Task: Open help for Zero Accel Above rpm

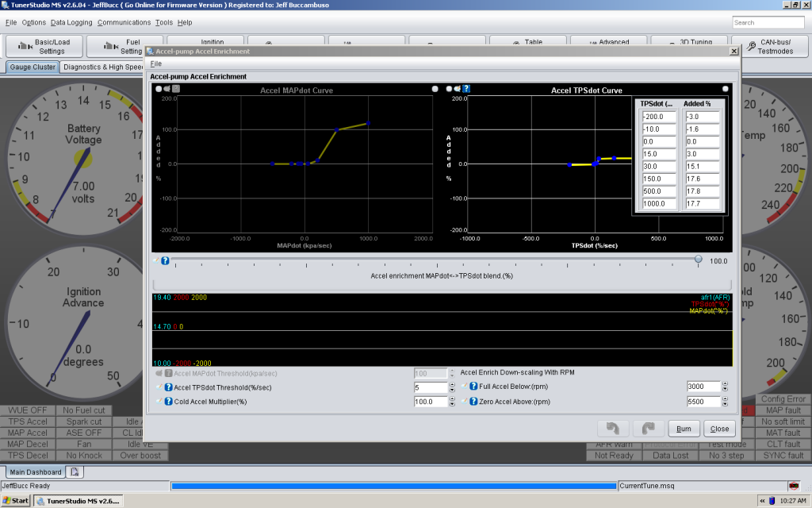Action: [x=473, y=402]
